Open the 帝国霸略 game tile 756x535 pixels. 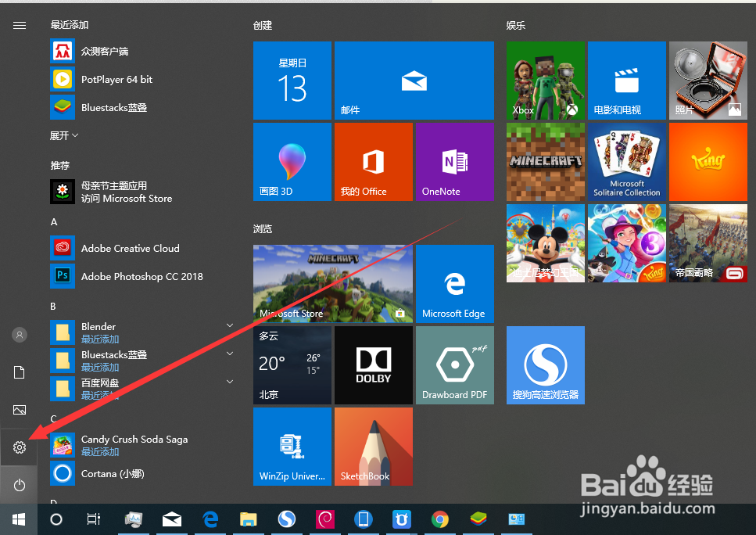click(708, 243)
